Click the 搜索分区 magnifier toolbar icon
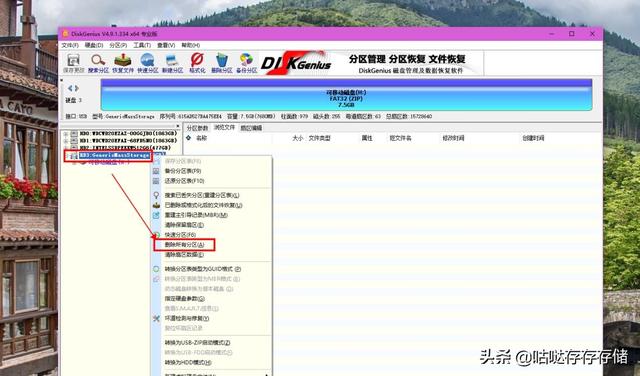The width and height of the screenshot is (640, 376). (x=98, y=60)
